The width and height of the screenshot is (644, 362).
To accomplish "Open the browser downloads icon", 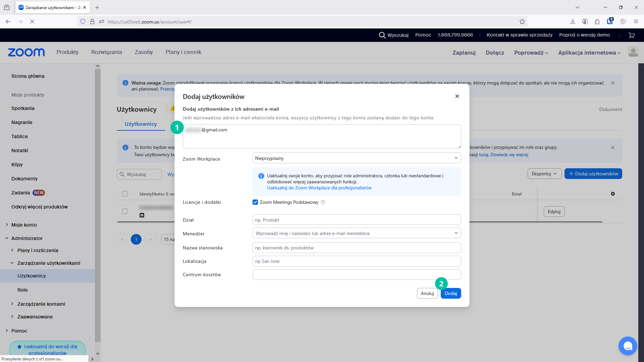I will pyautogui.click(x=573, y=21).
